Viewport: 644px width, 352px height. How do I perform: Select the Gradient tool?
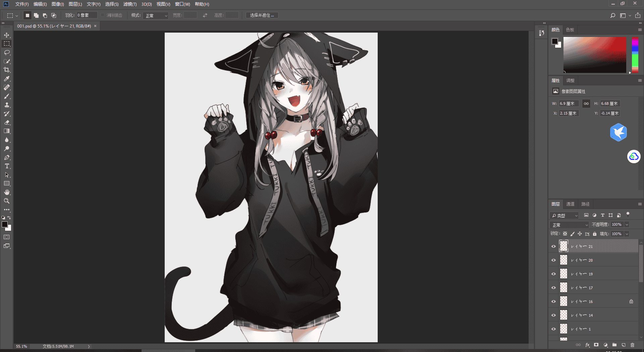click(x=7, y=131)
